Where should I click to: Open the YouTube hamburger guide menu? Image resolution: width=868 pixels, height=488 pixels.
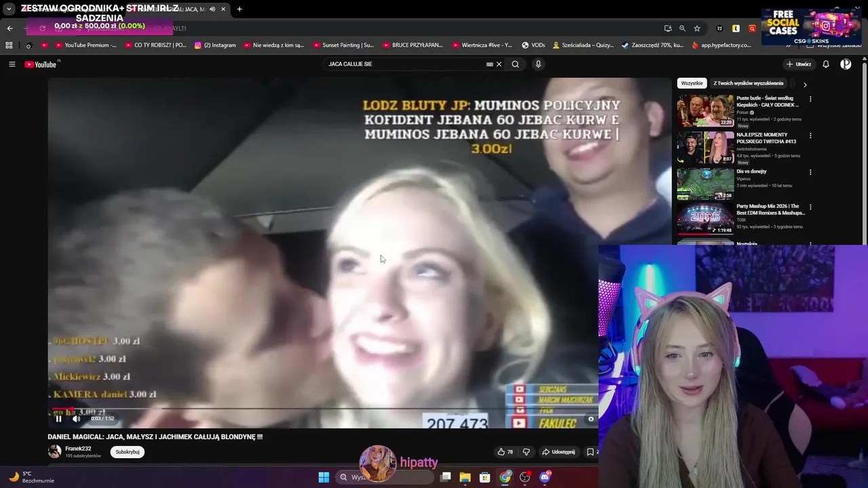(12, 64)
